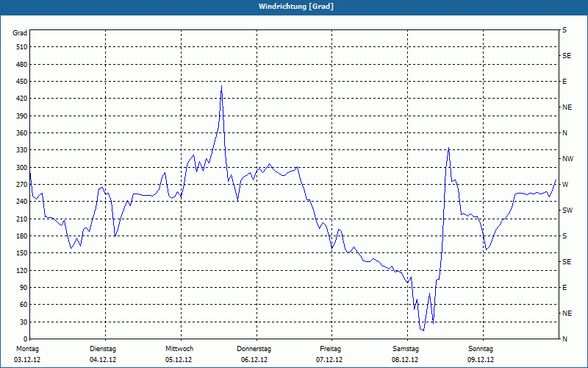Click the 'Freitag' day label

coord(330,349)
